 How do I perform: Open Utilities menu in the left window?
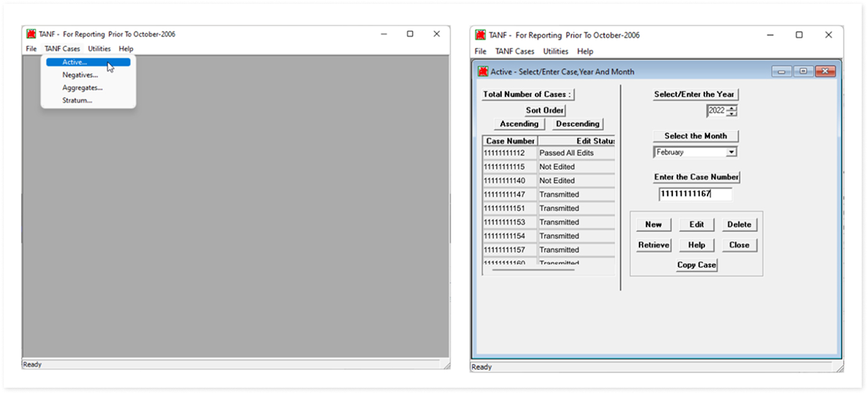click(x=99, y=48)
